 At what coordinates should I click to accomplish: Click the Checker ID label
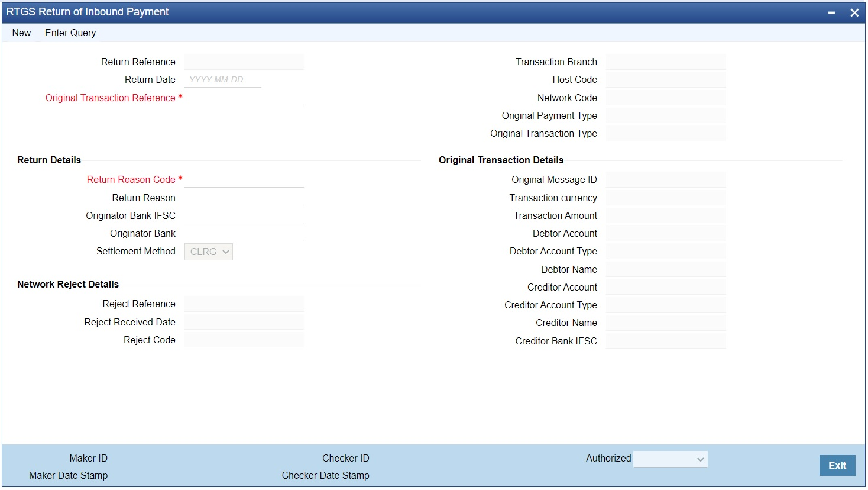(x=346, y=459)
